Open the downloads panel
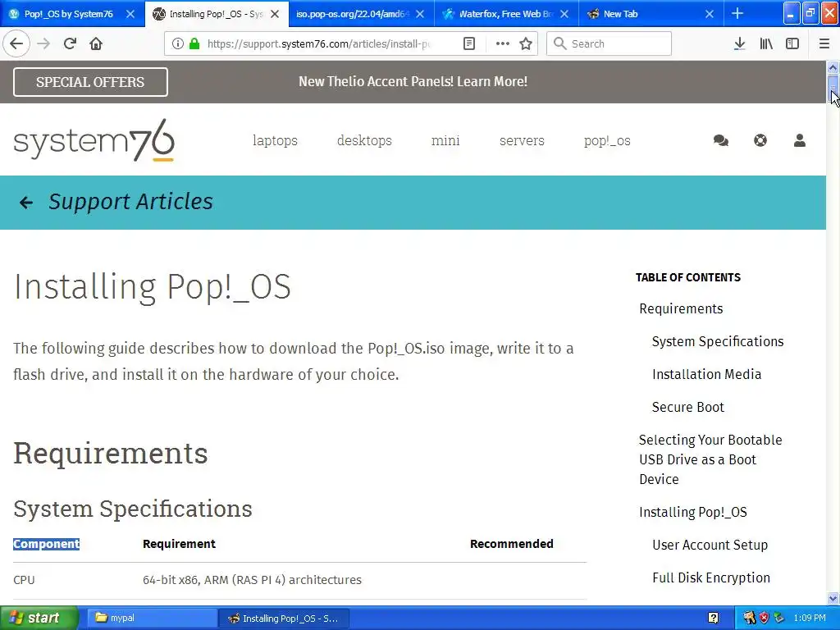The image size is (840, 630). coord(739,44)
